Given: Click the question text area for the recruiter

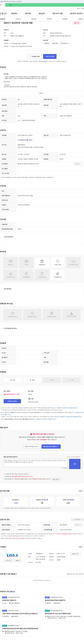Looking at the screenshot, I should [36, 463].
